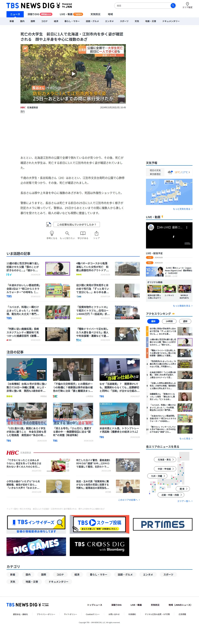Click the 参考になる lightbulb icon
The image size is (199, 644).
pyautogui.click(x=52, y=233)
